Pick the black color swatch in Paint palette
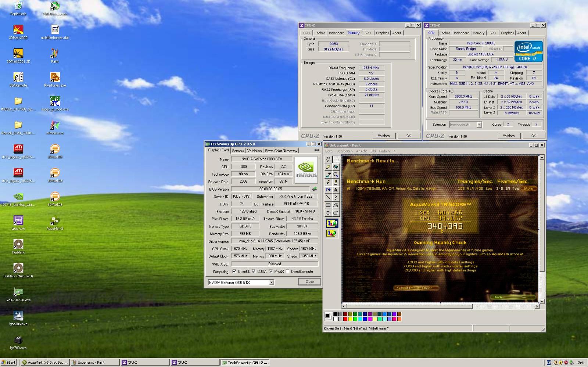 coord(335,314)
